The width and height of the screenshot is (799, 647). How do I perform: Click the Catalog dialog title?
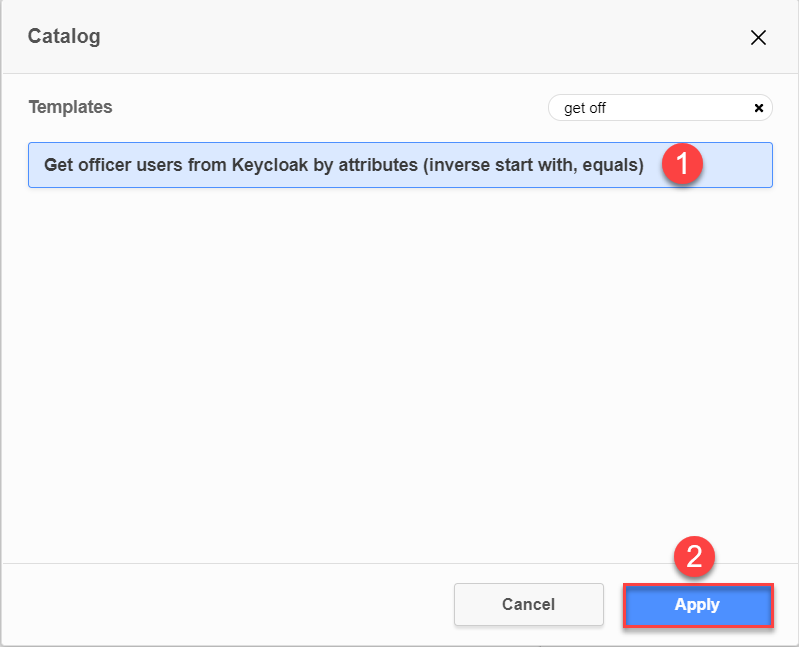[64, 37]
